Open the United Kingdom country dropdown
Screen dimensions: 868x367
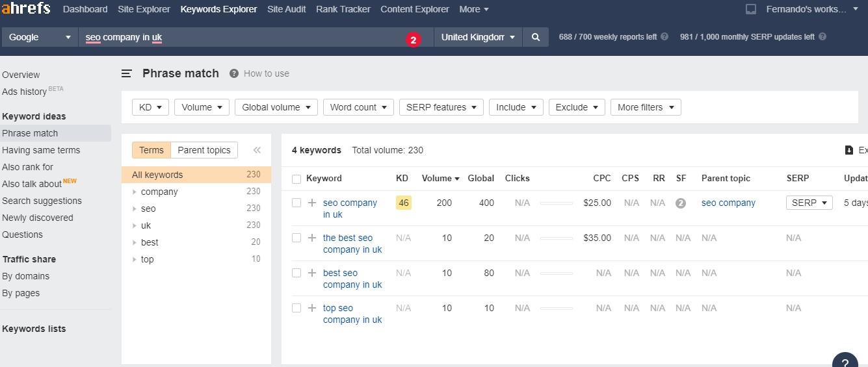click(478, 37)
